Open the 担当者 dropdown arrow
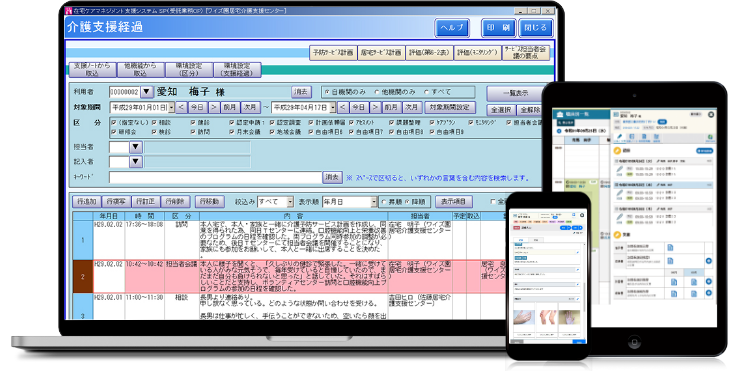This screenshot has height=384, width=730. 135,147
